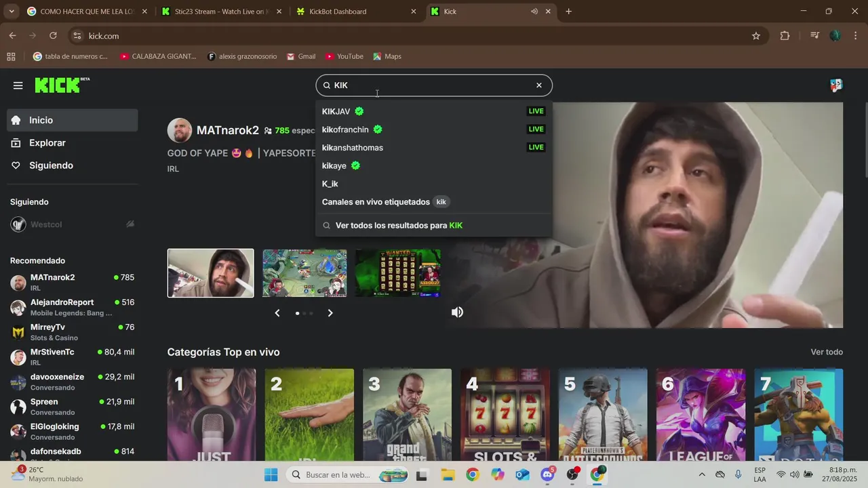This screenshot has height=488, width=868.
Task: Click the search field containing KIK
Action: coord(434,85)
